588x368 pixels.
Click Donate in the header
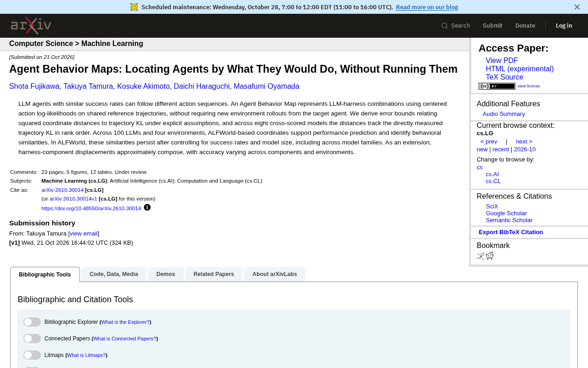coord(525,26)
